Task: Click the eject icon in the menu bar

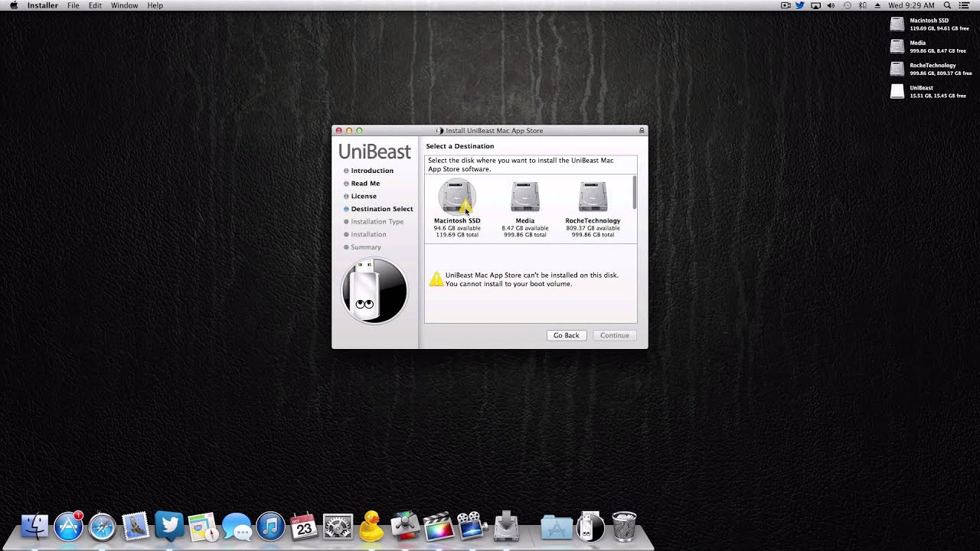Action: pos(877,5)
